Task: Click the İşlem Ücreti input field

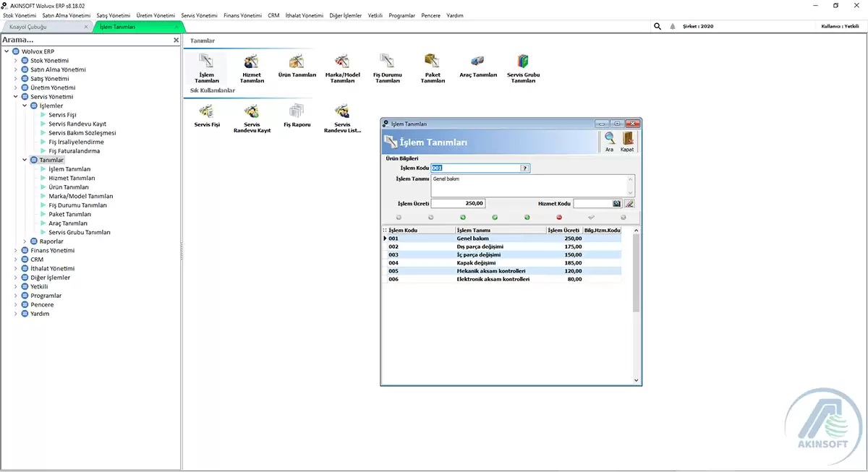Action: [458, 204]
